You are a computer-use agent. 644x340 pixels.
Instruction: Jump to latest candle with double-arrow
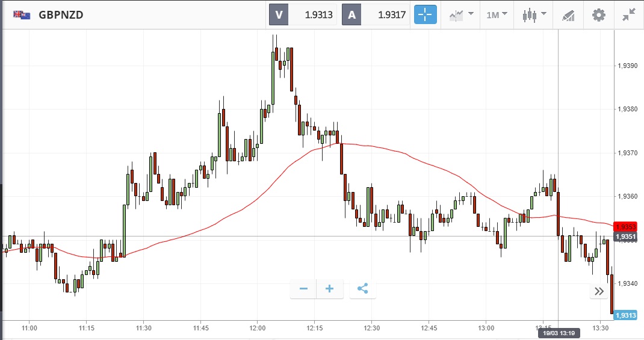click(599, 291)
